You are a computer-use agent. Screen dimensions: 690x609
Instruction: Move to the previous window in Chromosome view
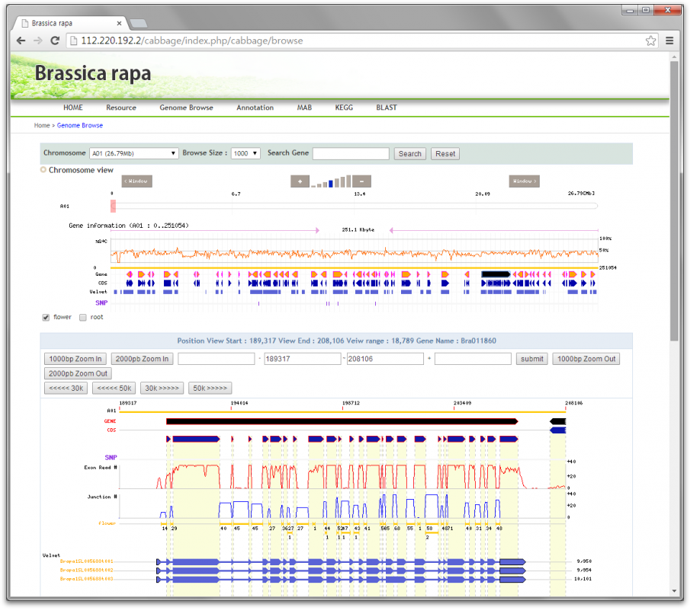click(137, 181)
